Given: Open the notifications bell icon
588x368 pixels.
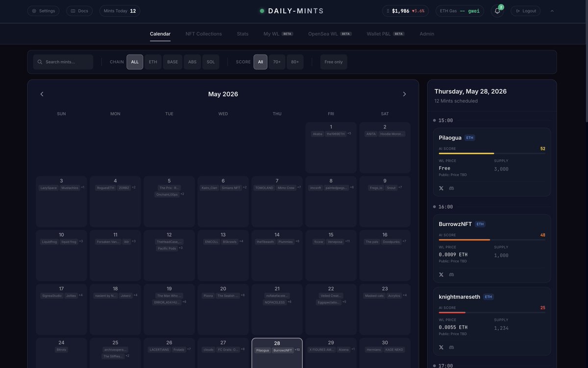Looking at the screenshot, I should click(497, 11).
